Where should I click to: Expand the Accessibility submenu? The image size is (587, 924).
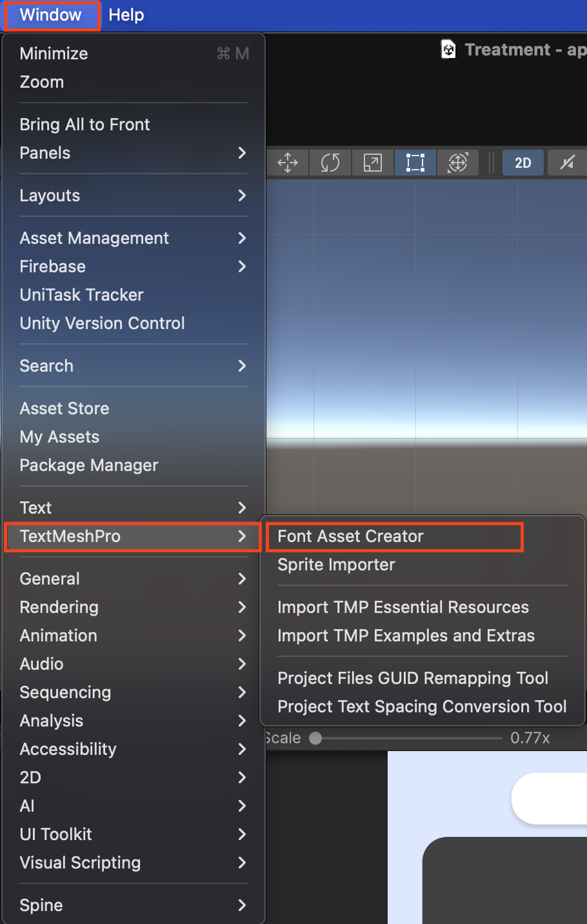pyautogui.click(x=134, y=749)
